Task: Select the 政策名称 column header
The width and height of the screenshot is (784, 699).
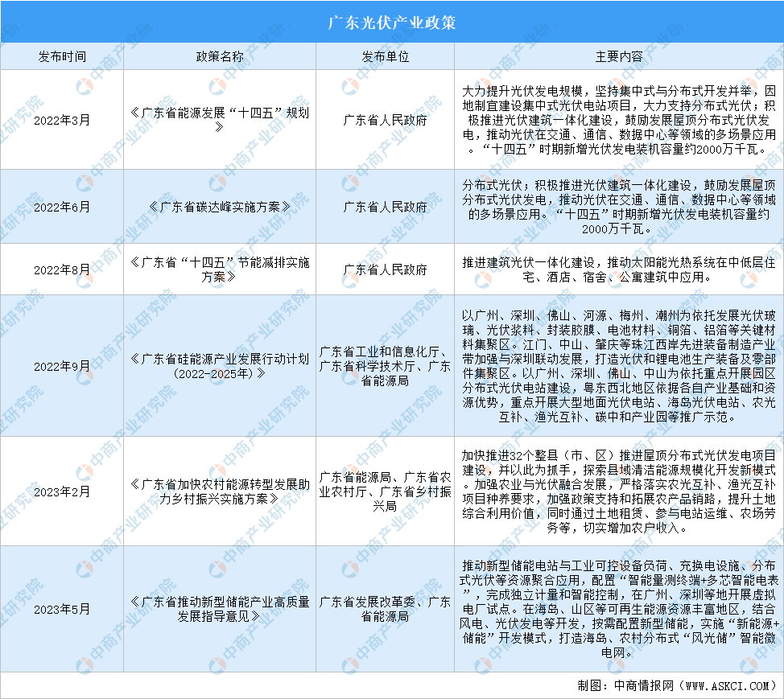Action: tap(220, 56)
